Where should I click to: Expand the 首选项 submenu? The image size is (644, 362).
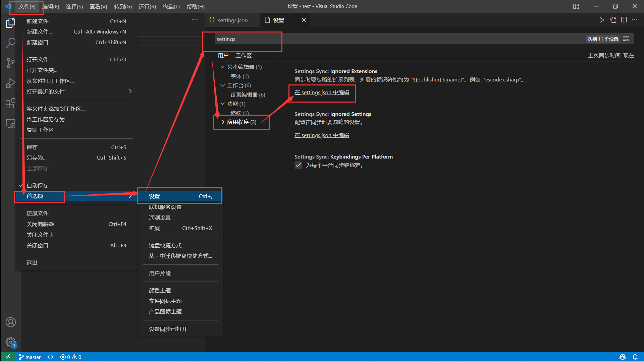click(76, 196)
